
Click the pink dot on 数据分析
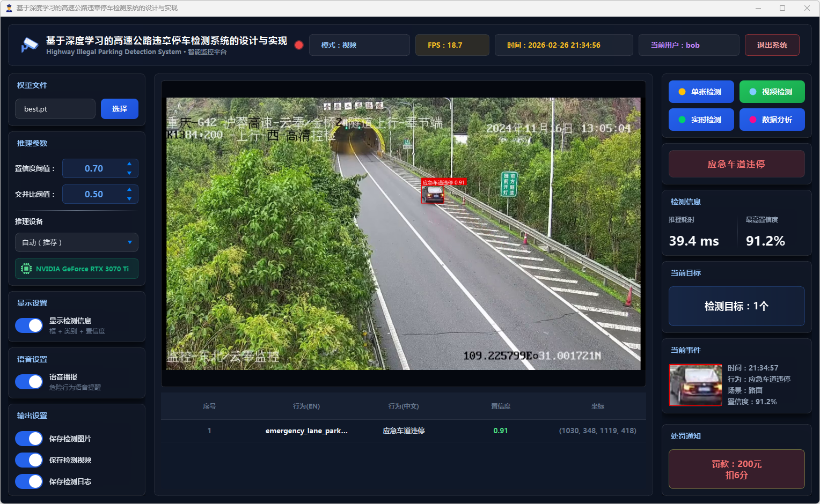(x=753, y=120)
